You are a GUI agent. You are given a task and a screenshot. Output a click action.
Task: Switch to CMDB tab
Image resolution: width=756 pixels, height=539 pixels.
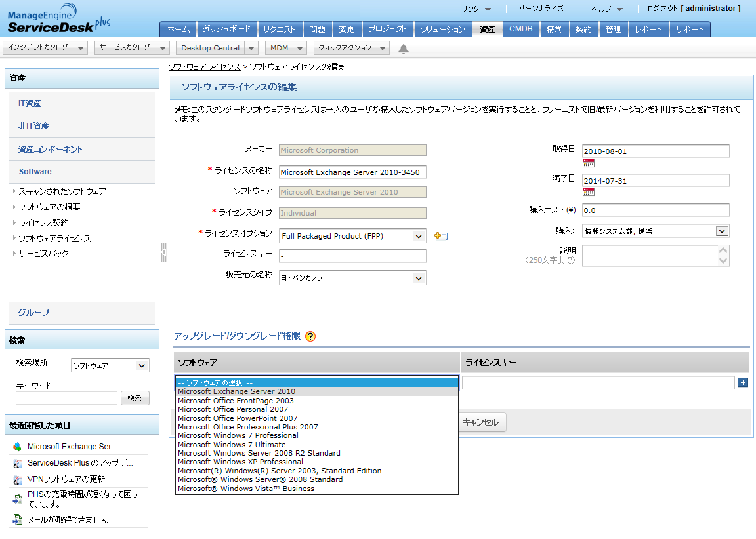(520, 30)
